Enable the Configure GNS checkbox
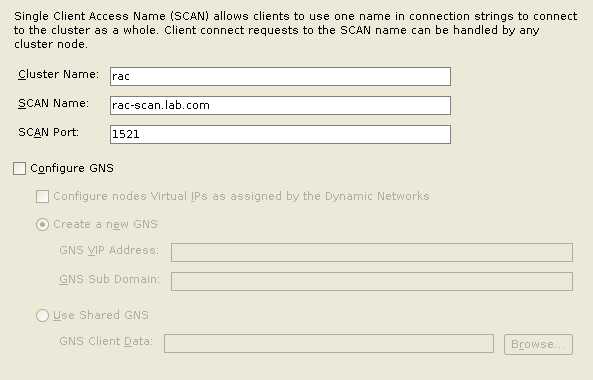 (19, 168)
